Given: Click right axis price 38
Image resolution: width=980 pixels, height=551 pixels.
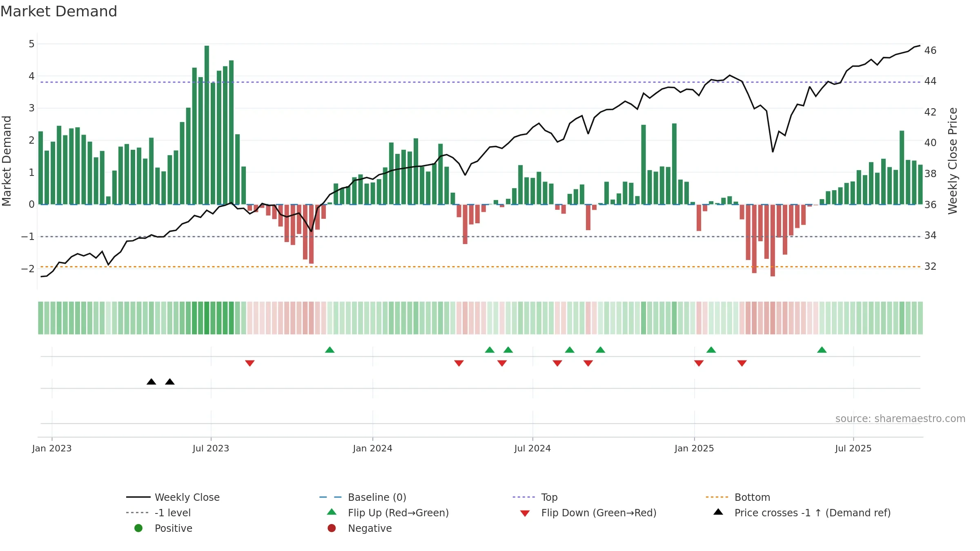Looking at the screenshot, I should (x=931, y=173).
